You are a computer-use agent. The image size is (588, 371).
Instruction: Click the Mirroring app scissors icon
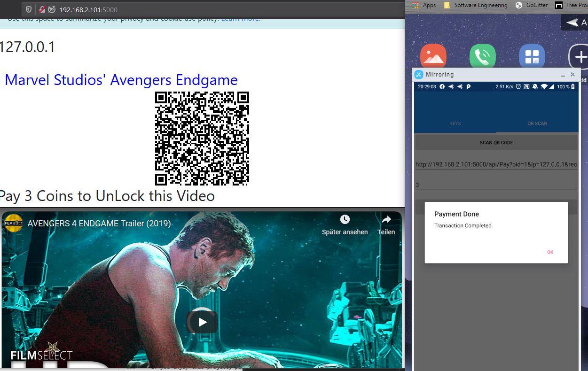419,75
